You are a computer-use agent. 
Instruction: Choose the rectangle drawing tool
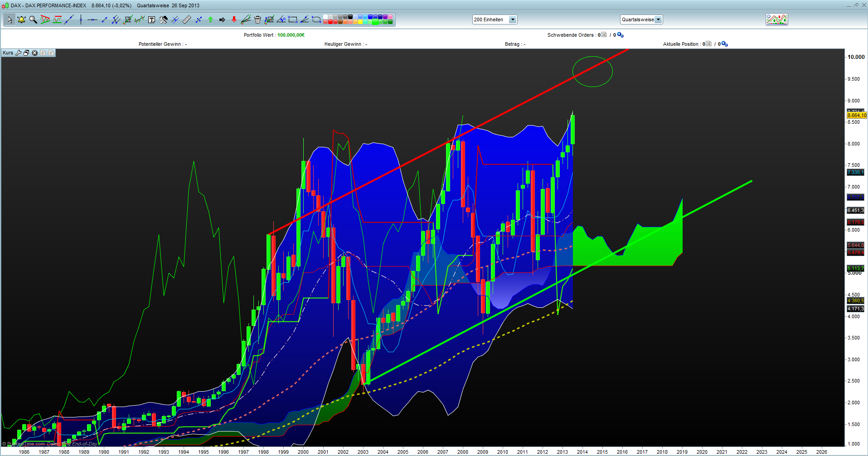pos(293,19)
